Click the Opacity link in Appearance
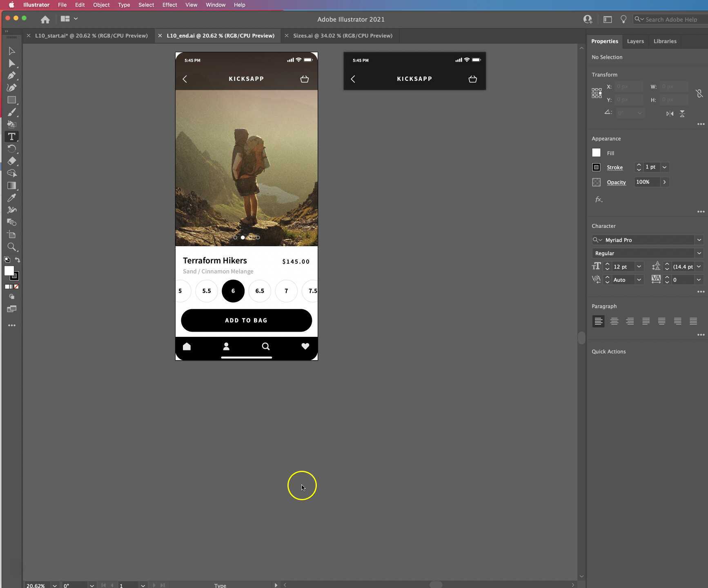The width and height of the screenshot is (708, 588). [x=617, y=183]
